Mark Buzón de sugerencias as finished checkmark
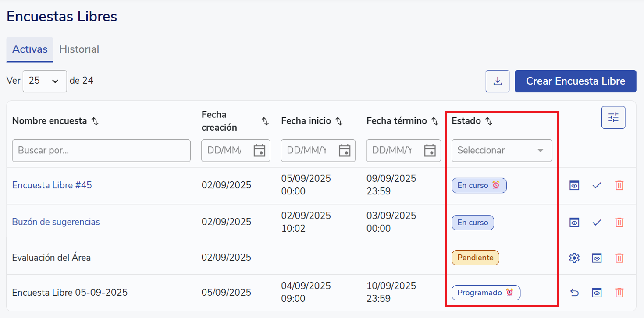Image resolution: width=644 pixels, height=318 pixels. click(596, 223)
